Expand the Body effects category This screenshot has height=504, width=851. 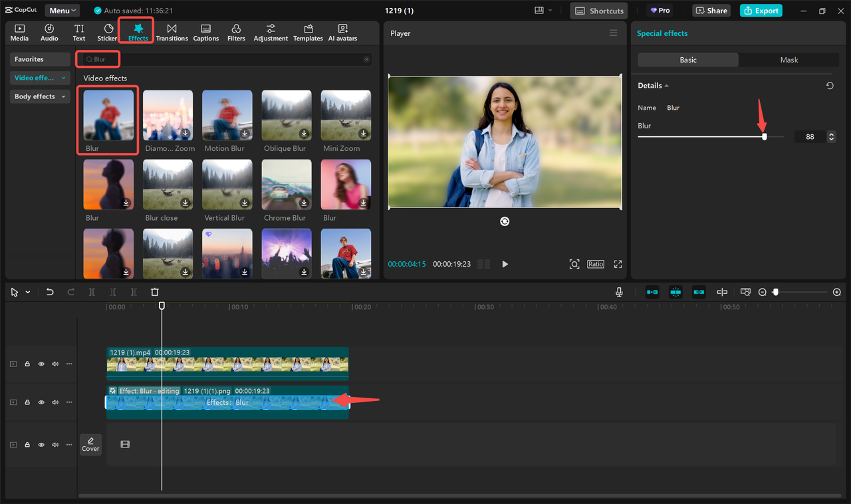39,96
